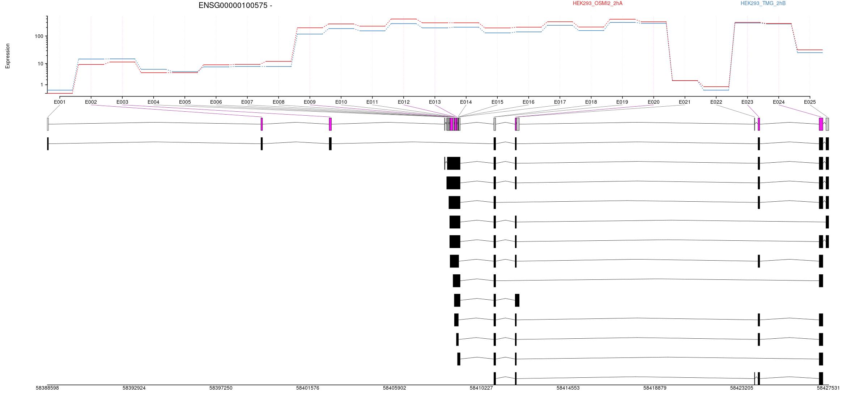Click the exon label E014
This screenshot has width=868, height=394.
click(466, 102)
